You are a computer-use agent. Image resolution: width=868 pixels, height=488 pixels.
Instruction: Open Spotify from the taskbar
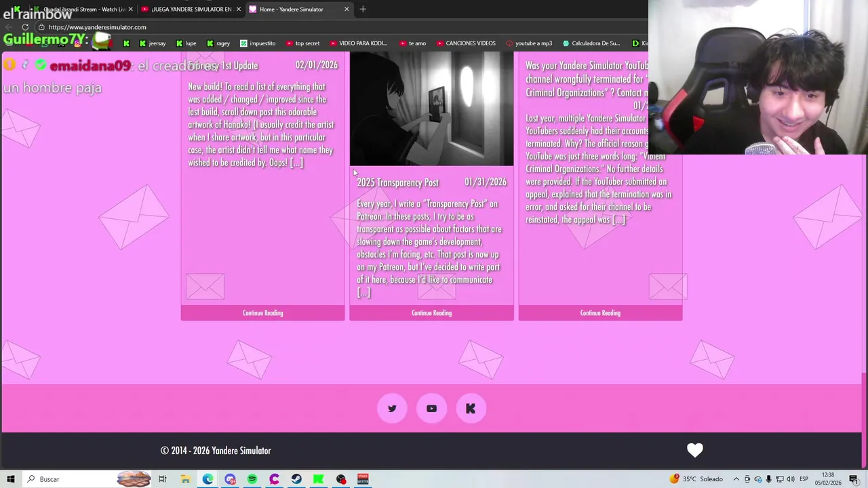pyautogui.click(x=252, y=479)
